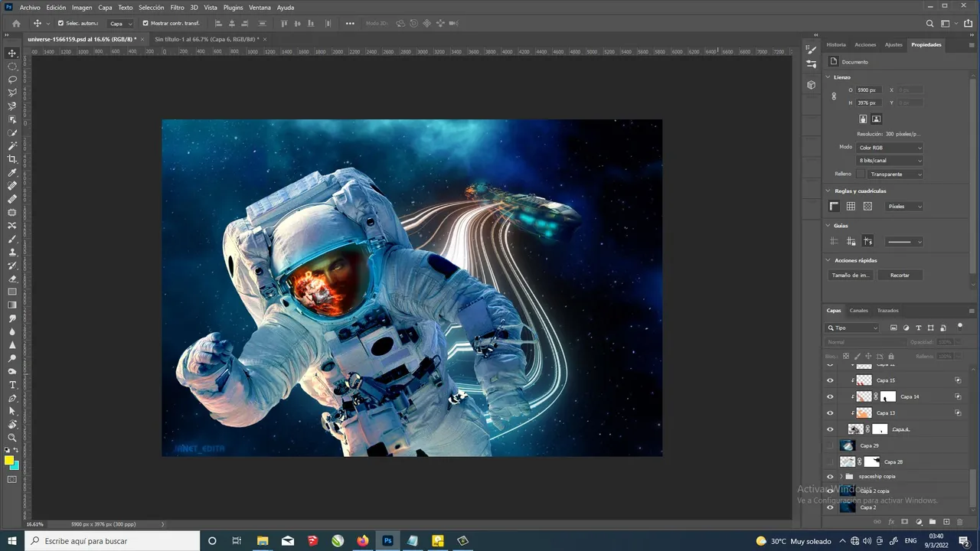Create a new layer with plus icon
This screenshot has height=551, width=980.
[x=946, y=522]
